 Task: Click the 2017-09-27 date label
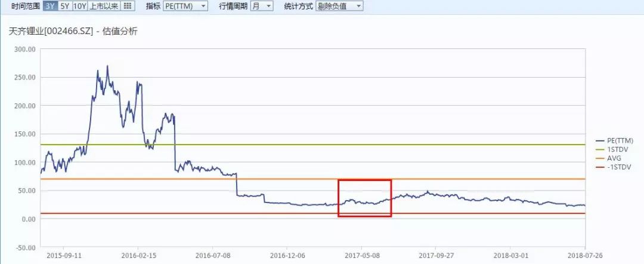tap(436, 256)
